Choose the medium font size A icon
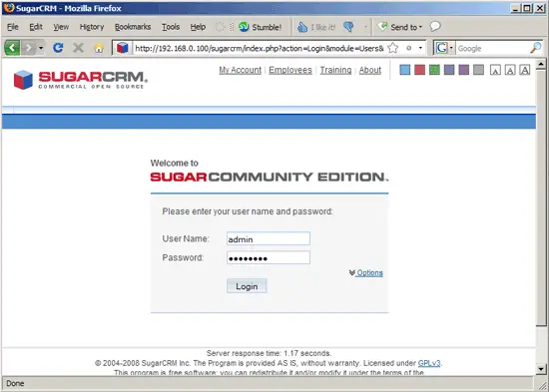This screenshot has width=549, height=392. tap(510, 70)
